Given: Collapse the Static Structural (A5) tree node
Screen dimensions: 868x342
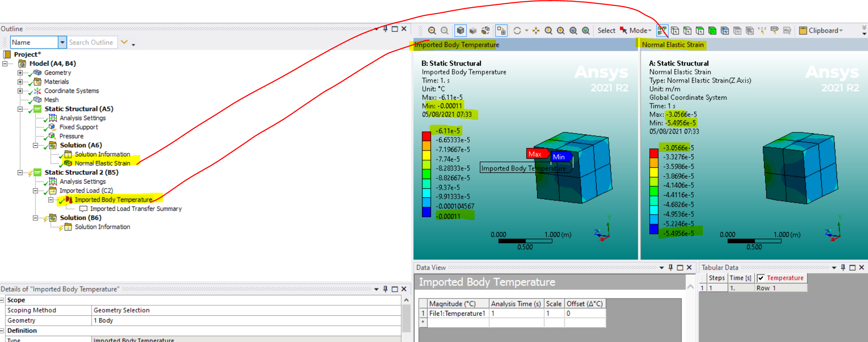Looking at the screenshot, I should coord(20,109).
